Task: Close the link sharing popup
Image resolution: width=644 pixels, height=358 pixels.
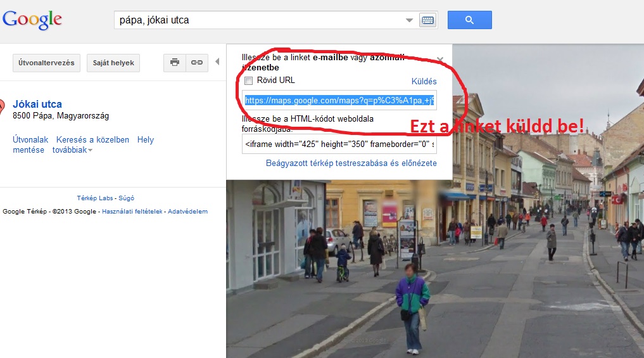Action: tap(440, 60)
